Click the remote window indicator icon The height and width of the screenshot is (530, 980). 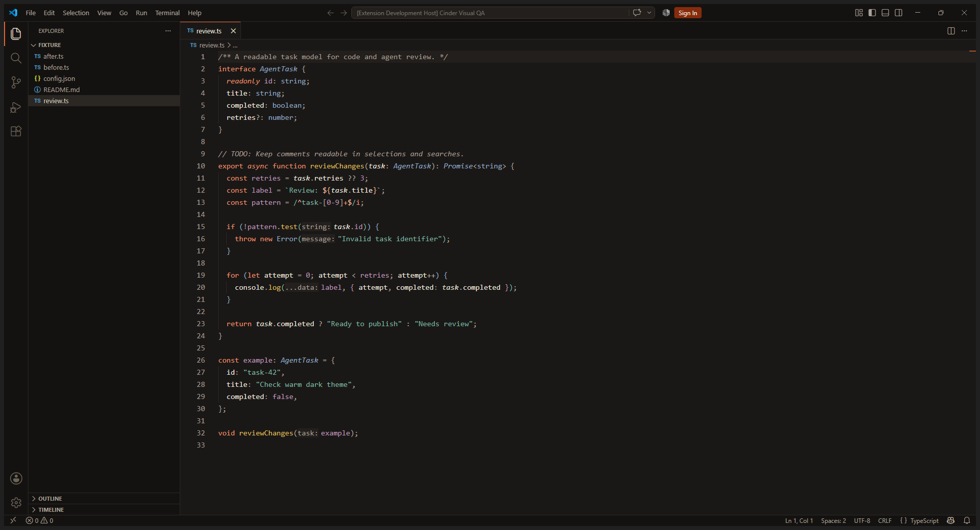(x=13, y=520)
